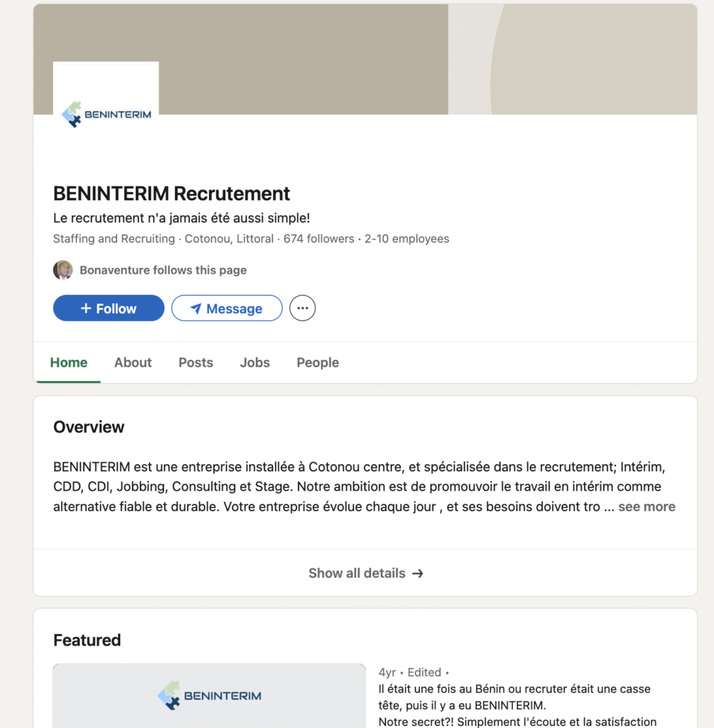The height and width of the screenshot is (728, 714).
Task: Open more options via the ellipsis icon
Action: point(302,307)
